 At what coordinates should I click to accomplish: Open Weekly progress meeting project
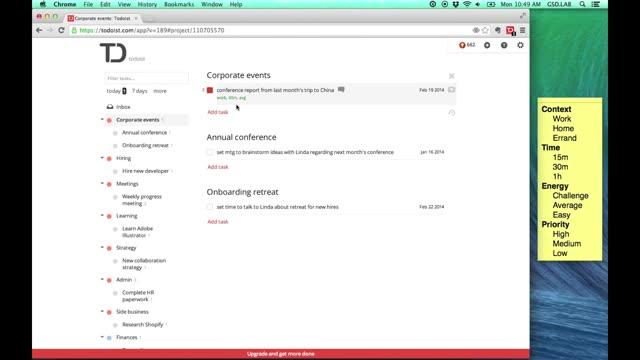(x=142, y=200)
